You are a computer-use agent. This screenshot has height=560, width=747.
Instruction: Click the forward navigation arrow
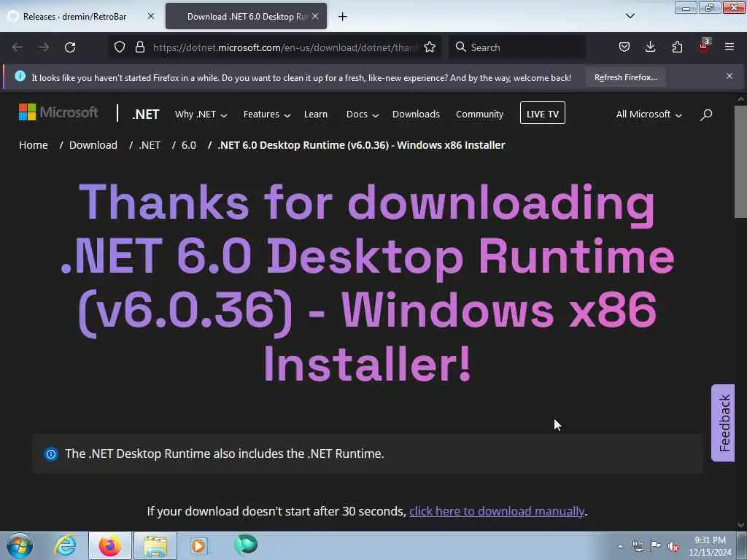44,47
